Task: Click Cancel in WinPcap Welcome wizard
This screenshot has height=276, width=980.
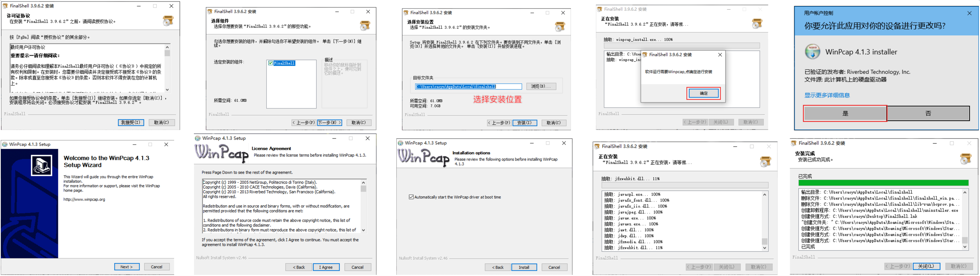Action: point(157,267)
